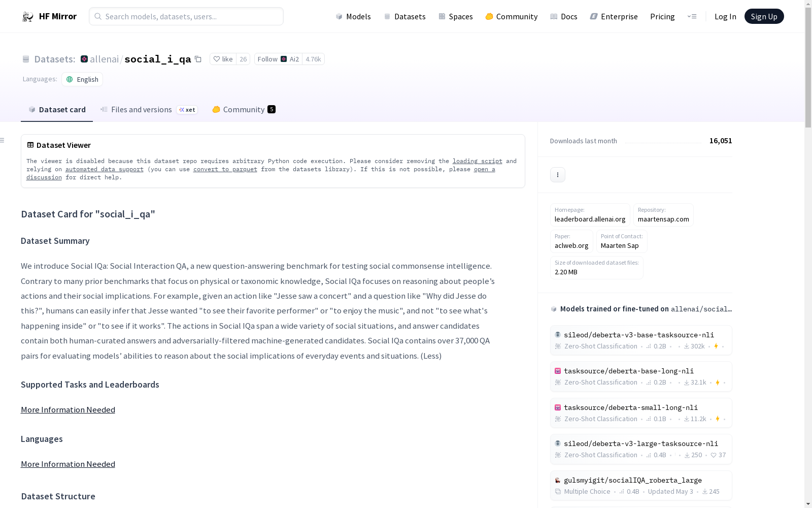Open More Information Needed under Supported Tasks
Viewport: 812px width, 508px height.
point(68,409)
